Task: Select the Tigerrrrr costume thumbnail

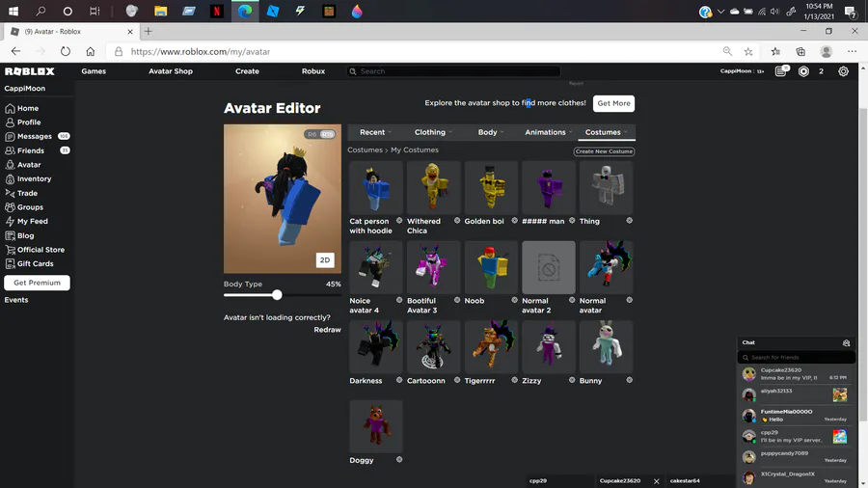Action: click(491, 347)
